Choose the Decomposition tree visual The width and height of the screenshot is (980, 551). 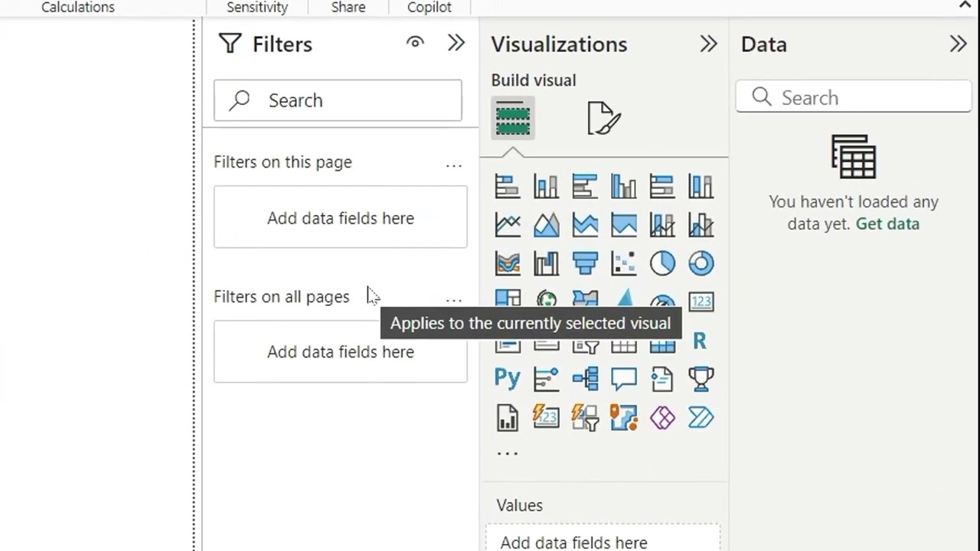(585, 378)
